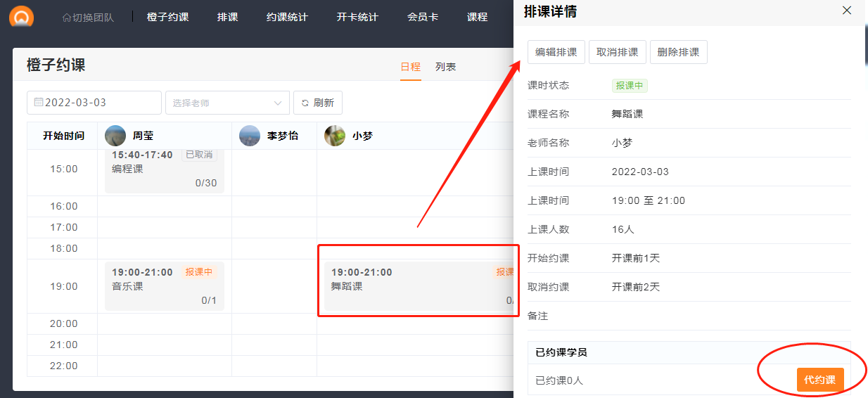The height and width of the screenshot is (398, 868).
Task: Click 周莹's teacher avatar
Action: (115, 136)
